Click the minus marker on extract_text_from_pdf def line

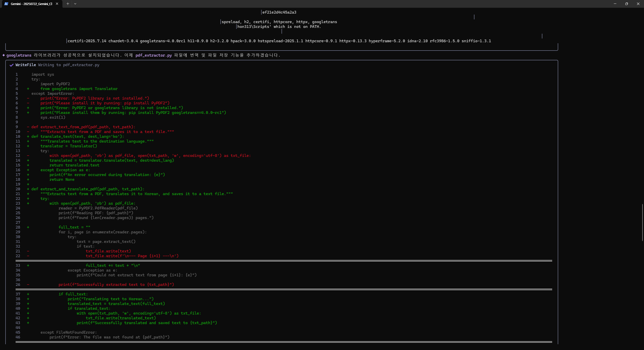28,127
